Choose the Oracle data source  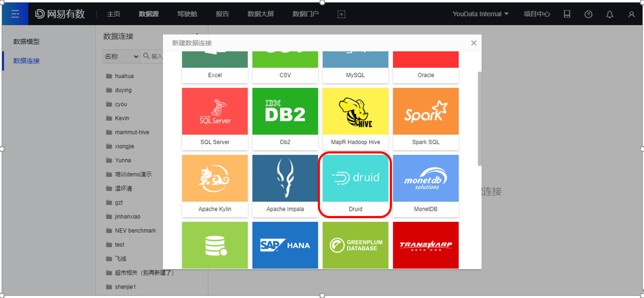pyautogui.click(x=426, y=67)
